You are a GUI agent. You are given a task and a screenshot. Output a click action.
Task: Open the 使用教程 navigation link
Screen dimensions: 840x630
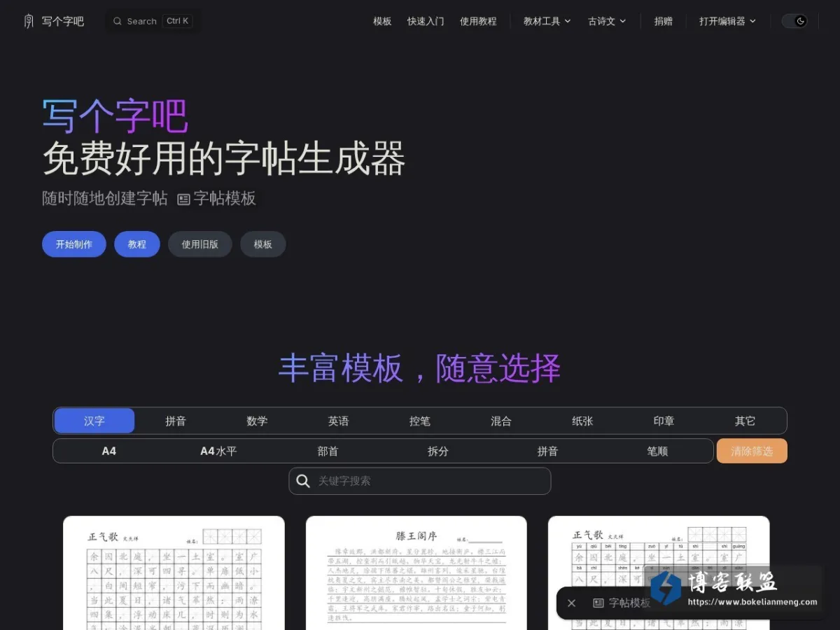[x=478, y=21]
